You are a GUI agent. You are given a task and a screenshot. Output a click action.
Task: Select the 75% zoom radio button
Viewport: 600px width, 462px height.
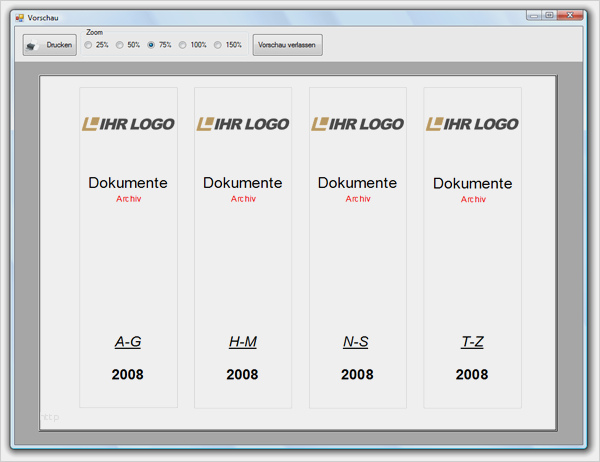tap(151, 45)
